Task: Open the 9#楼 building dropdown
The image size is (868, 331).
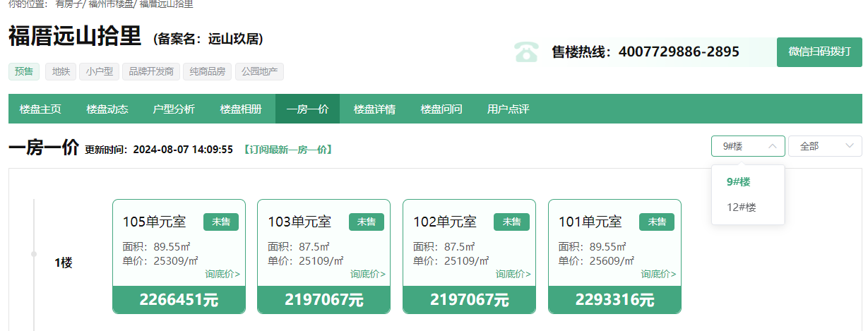Action: click(x=747, y=146)
